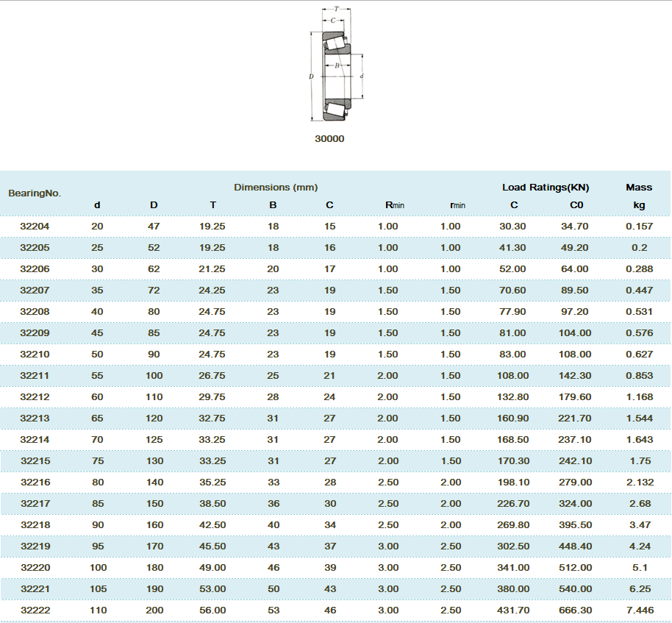Click the C0 load rating subheader
The image size is (672, 623).
(x=576, y=205)
